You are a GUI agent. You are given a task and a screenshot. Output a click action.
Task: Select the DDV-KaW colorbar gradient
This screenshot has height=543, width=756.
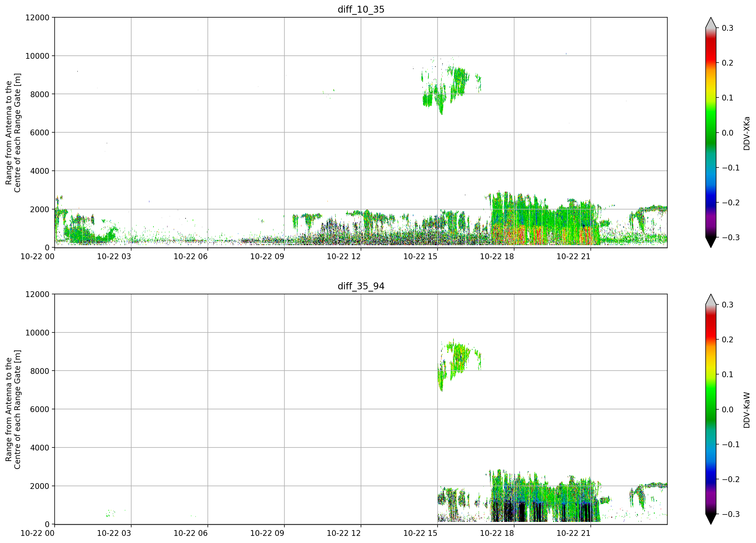tap(711, 409)
